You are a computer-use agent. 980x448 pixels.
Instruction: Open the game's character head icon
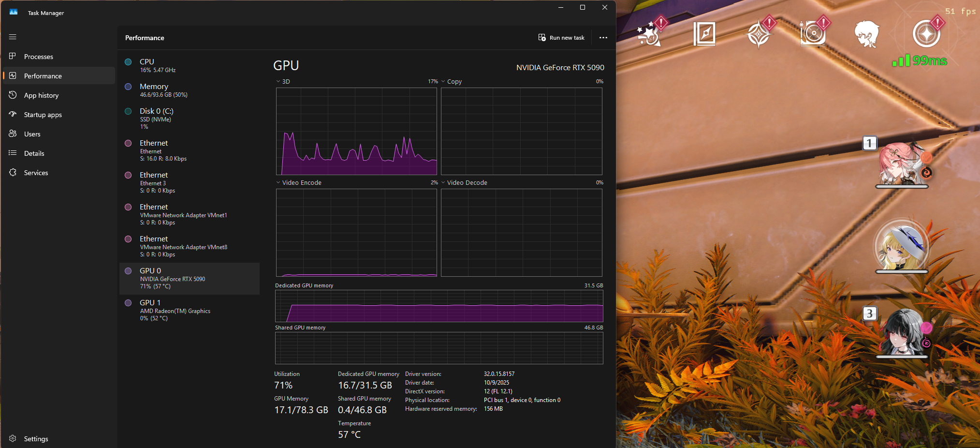(x=866, y=34)
